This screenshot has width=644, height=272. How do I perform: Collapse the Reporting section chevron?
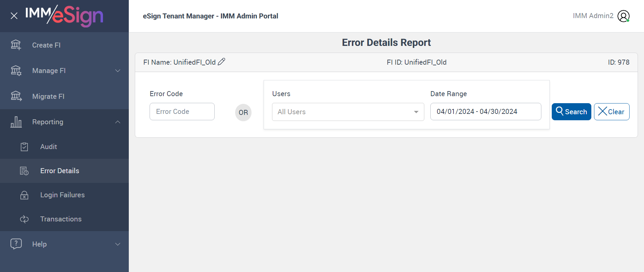(118, 122)
